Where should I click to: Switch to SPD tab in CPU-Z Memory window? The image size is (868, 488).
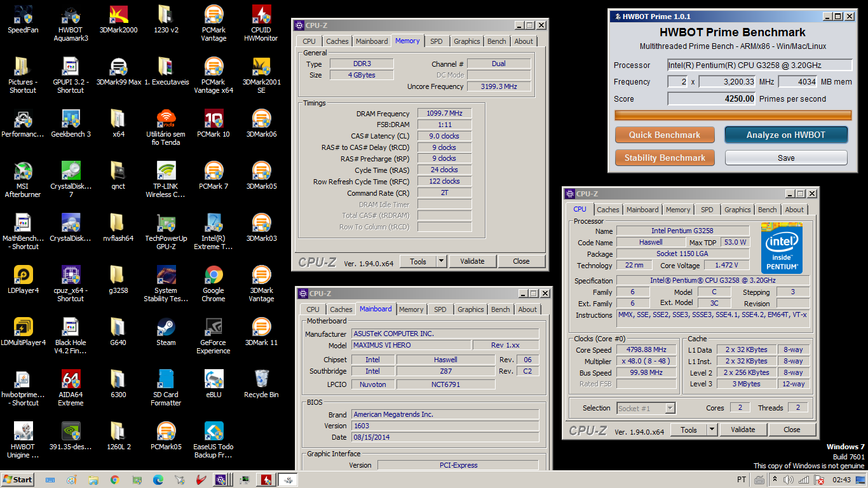tap(437, 41)
